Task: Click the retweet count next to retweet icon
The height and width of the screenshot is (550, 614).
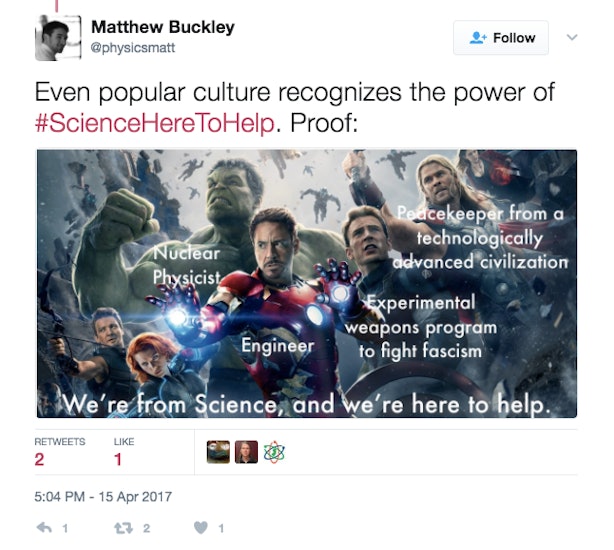Action: point(146,528)
